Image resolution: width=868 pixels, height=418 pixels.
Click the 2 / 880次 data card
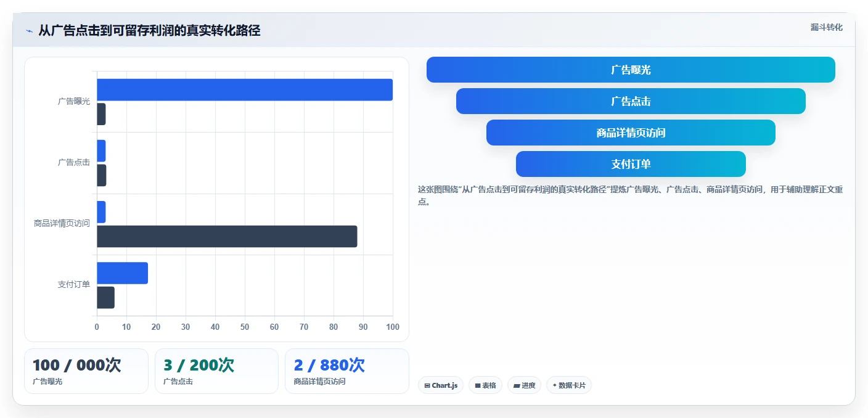point(347,371)
